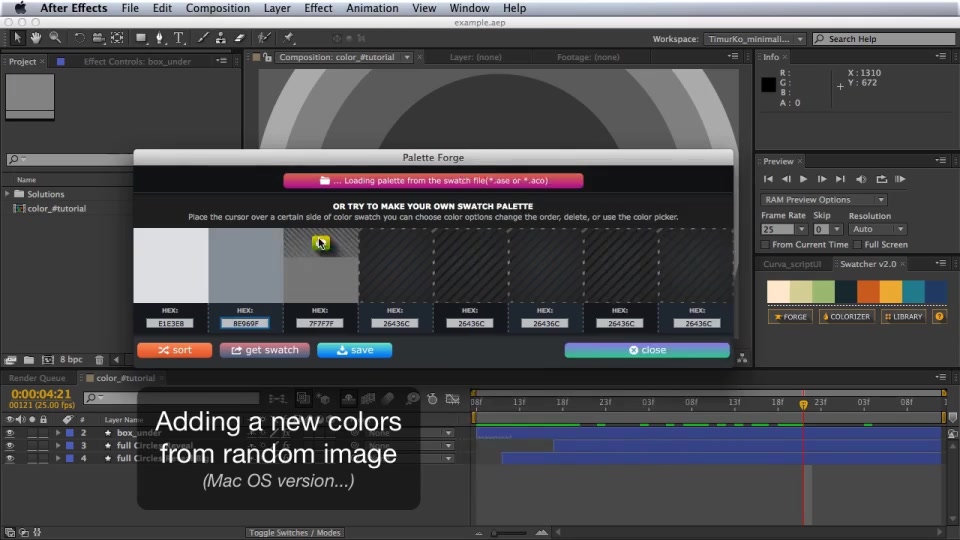Open the Animation menu

(372, 8)
